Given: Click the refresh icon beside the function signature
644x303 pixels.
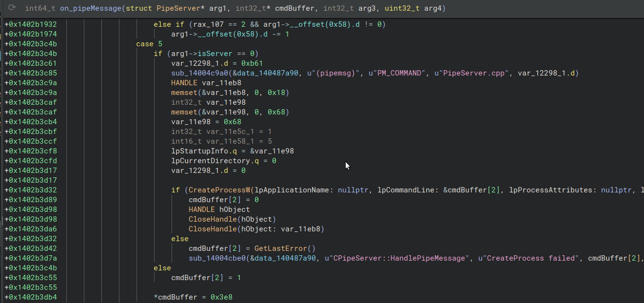Looking at the screenshot, I should point(12,8).
